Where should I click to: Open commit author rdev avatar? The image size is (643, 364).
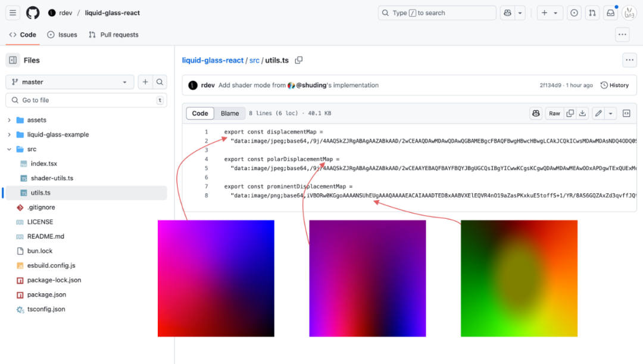coord(193,85)
